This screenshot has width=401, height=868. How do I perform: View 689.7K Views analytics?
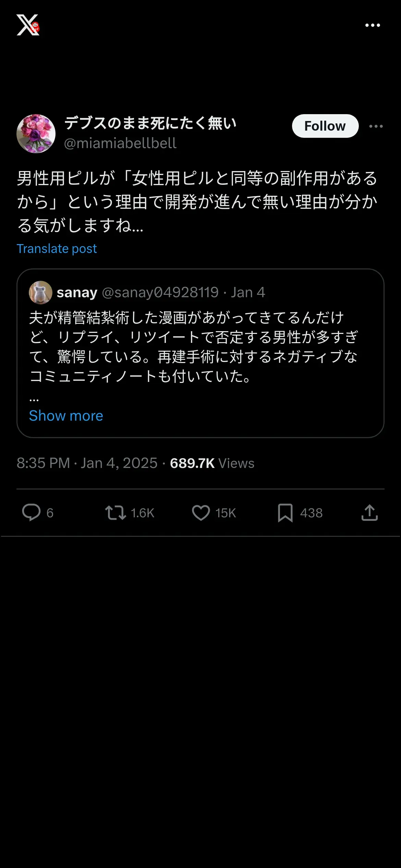pyautogui.click(x=212, y=463)
